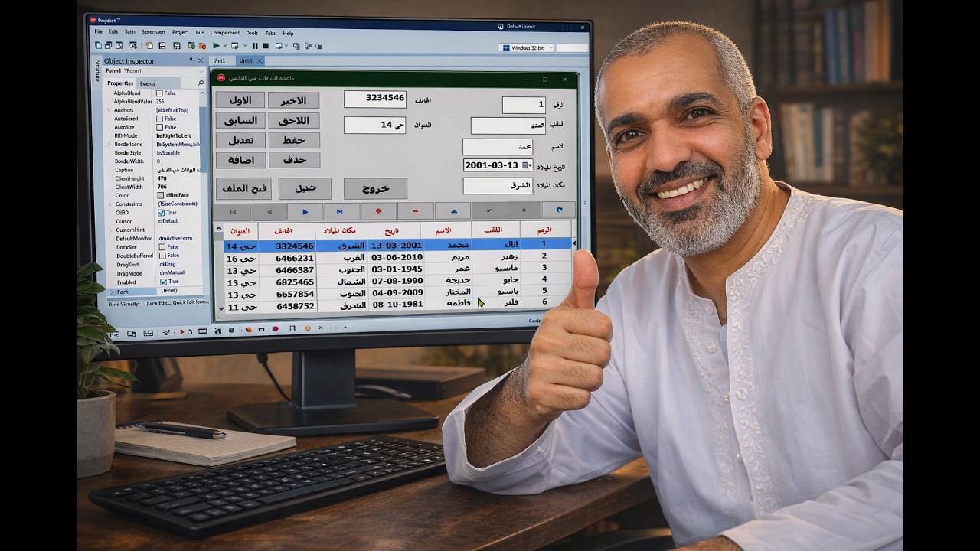Click the حذف (Delete) button
This screenshot has height=551, width=980.
pyautogui.click(x=294, y=160)
